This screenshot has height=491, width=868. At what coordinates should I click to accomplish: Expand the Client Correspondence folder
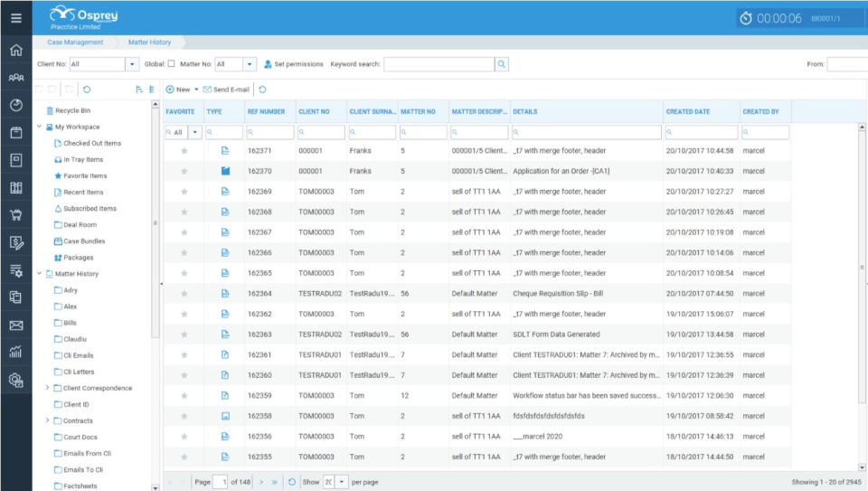click(x=48, y=388)
